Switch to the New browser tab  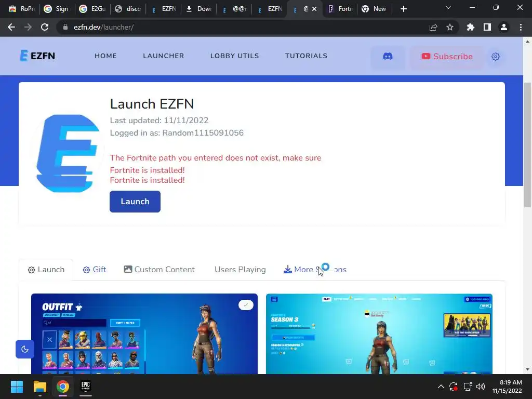[x=375, y=9]
